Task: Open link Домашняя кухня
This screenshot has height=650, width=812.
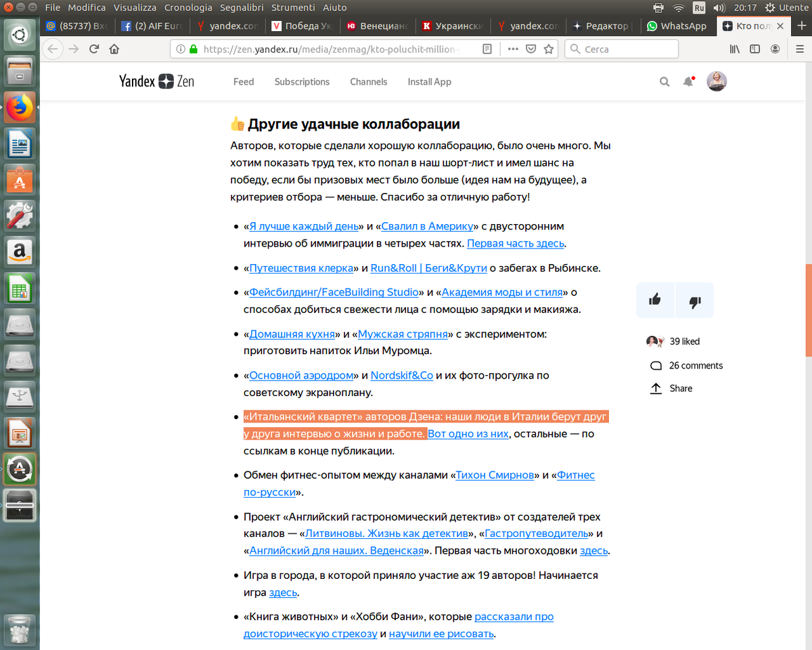Action: click(x=292, y=334)
